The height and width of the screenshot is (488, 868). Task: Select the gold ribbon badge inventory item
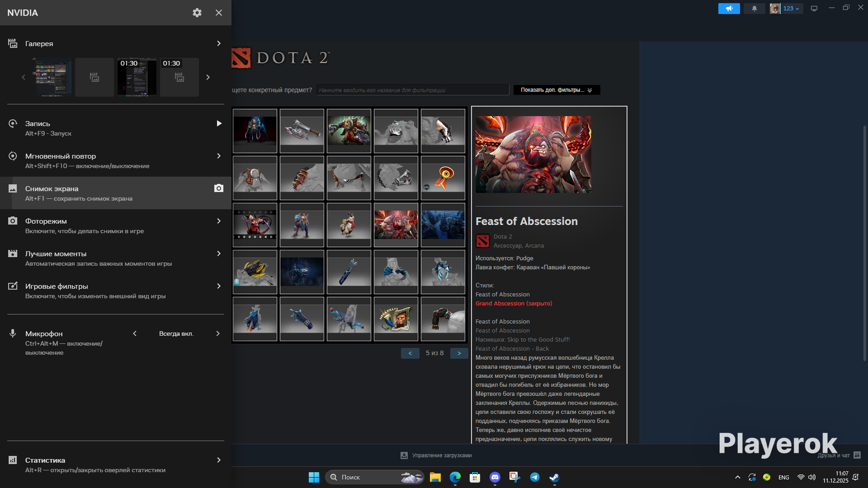pyautogui.click(x=443, y=178)
